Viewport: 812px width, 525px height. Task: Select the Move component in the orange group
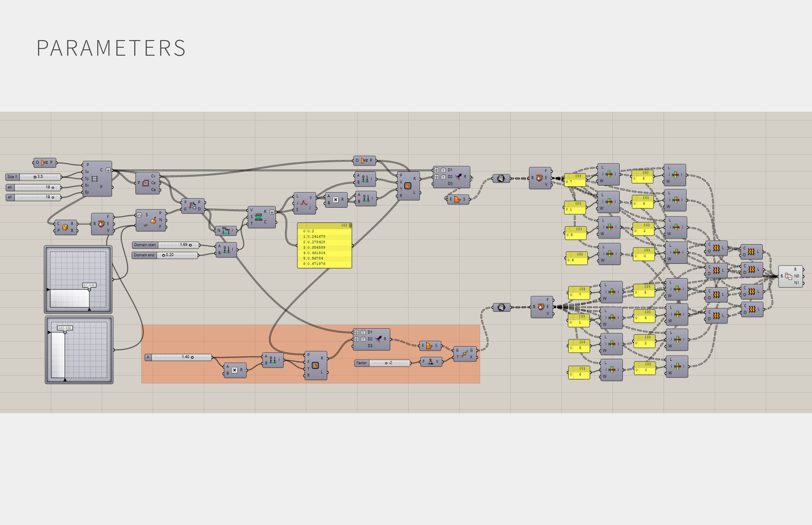pos(464,354)
